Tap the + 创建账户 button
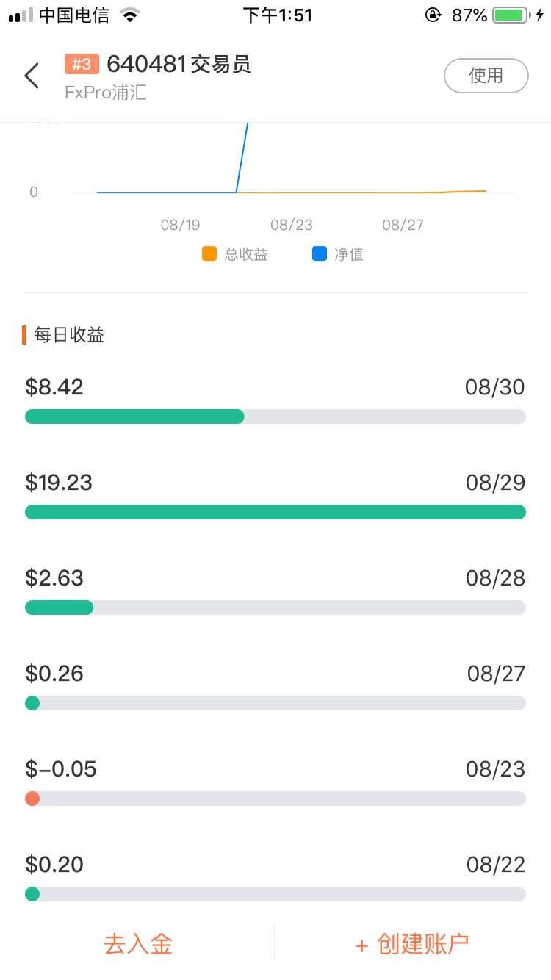Image resolution: width=551 pixels, height=980 pixels. point(412,944)
